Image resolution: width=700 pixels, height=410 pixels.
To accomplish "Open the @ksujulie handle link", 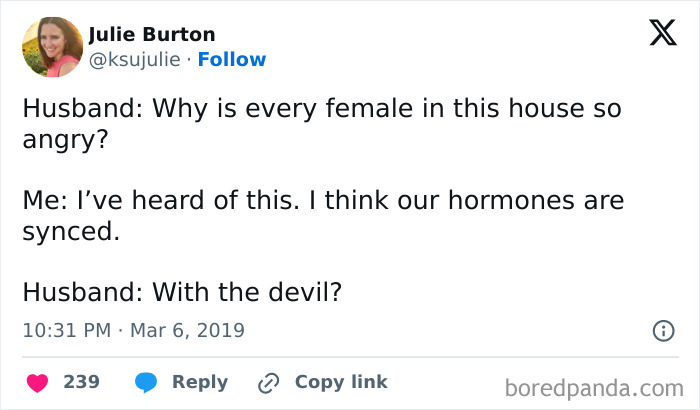I will click(x=136, y=60).
